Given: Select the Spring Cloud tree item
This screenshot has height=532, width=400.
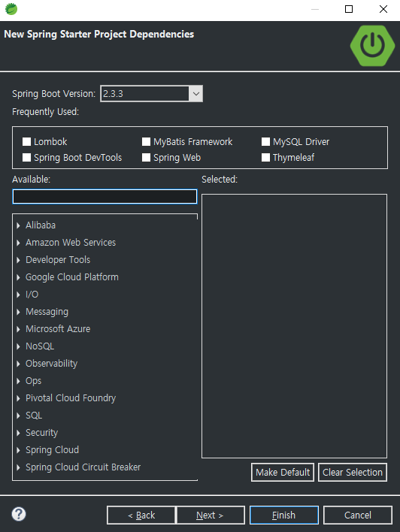Looking at the screenshot, I should (53, 450).
